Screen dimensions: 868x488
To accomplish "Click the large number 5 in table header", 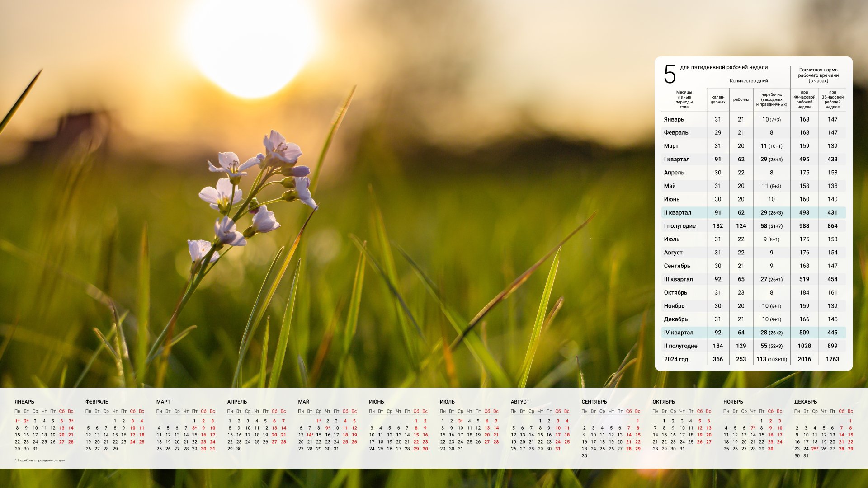I will pos(670,75).
